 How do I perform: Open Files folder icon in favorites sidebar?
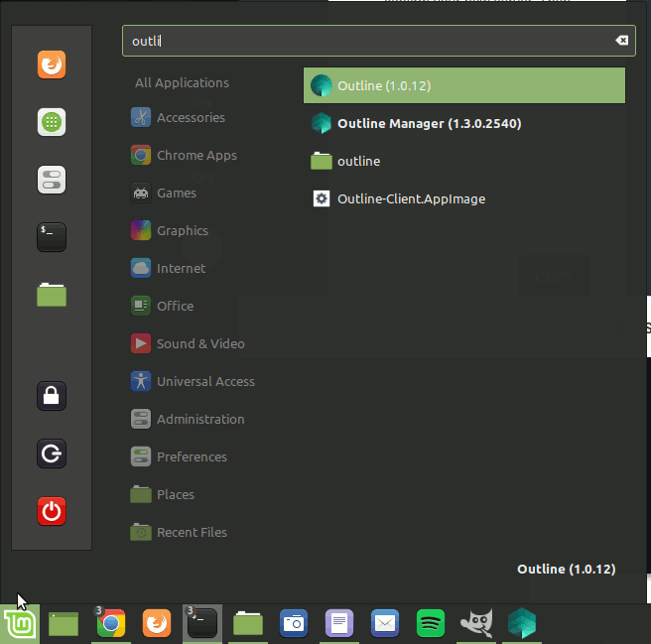pos(52,295)
